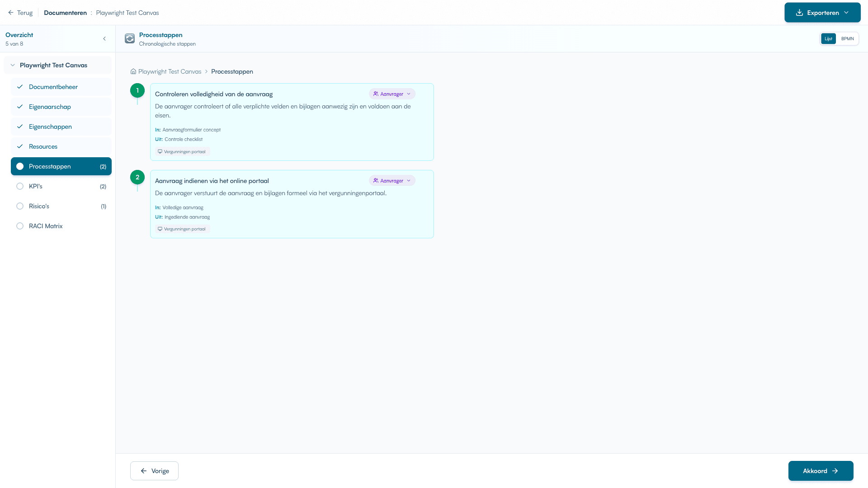Click the monitor icon on step 1 Vergunningen portaal tag
Screen dimensions: 868x488
coord(160,151)
